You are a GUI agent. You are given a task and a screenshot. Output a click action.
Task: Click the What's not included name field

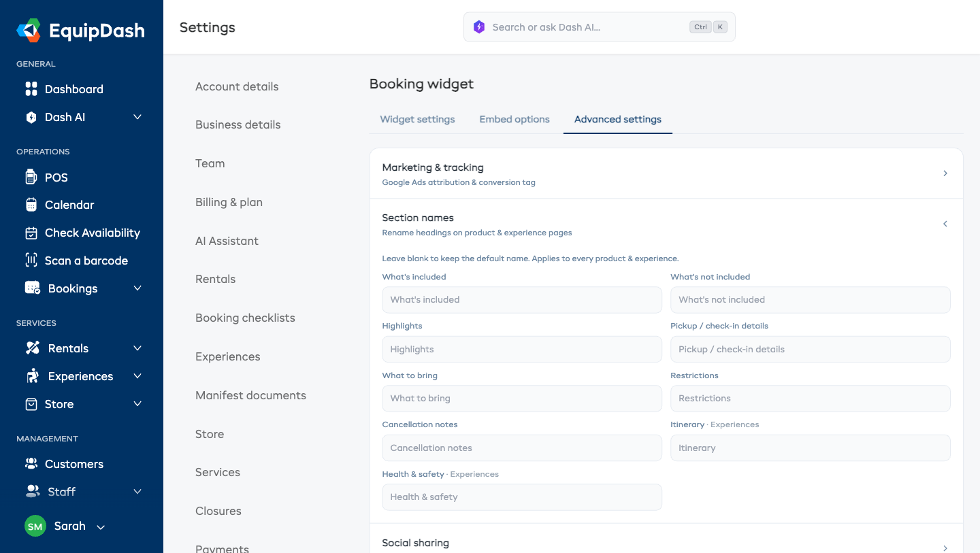(811, 299)
